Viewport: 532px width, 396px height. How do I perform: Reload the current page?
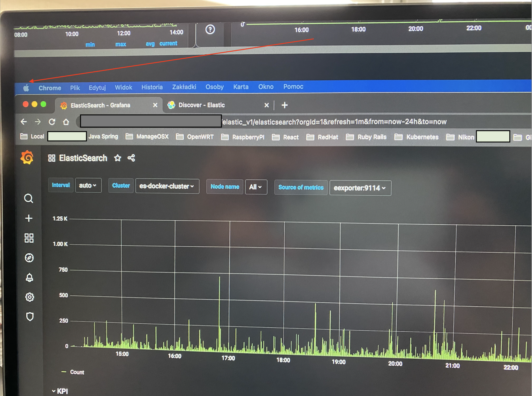pyautogui.click(x=52, y=122)
